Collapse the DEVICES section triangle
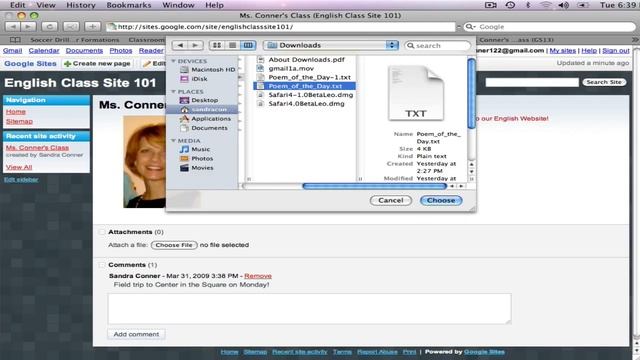Image resolution: width=640 pixels, height=360 pixels. pos(173,61)
